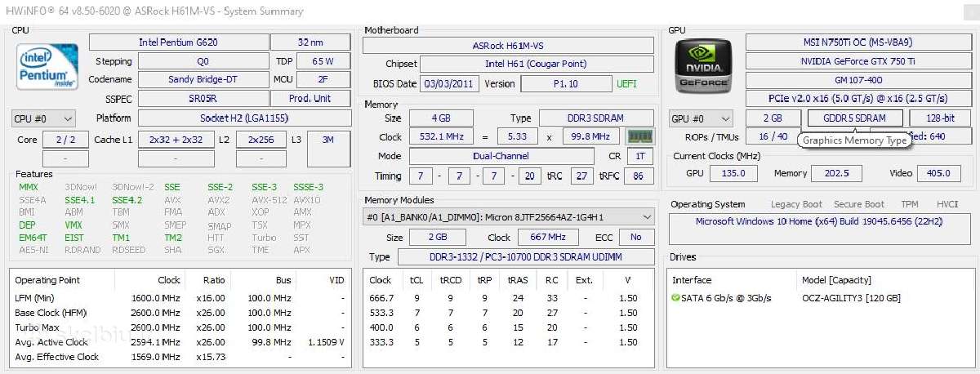
Task: Click the MSI N750Ti OC (MS-V8A9) field
Action: 859,42
